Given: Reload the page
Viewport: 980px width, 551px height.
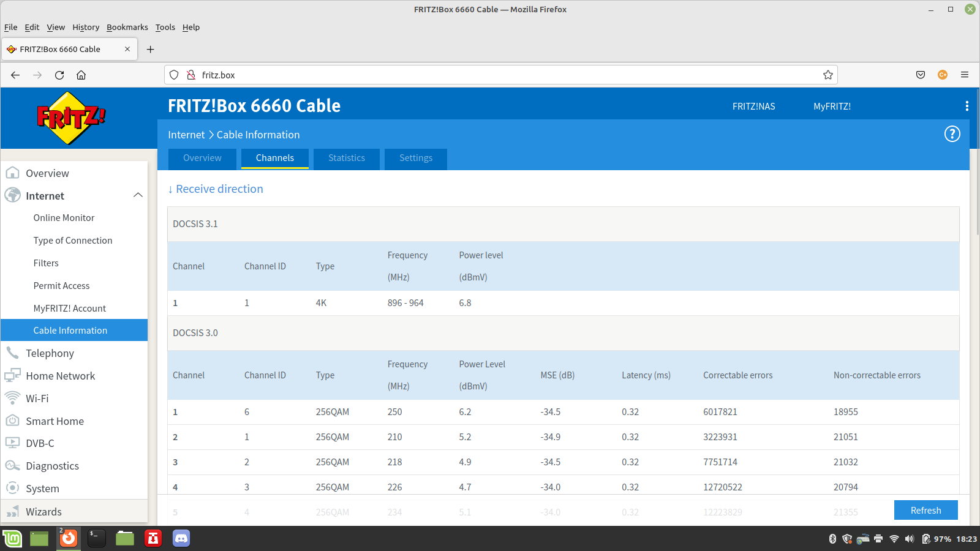Looking at the screenshot, I should click(x=59, y=75).
